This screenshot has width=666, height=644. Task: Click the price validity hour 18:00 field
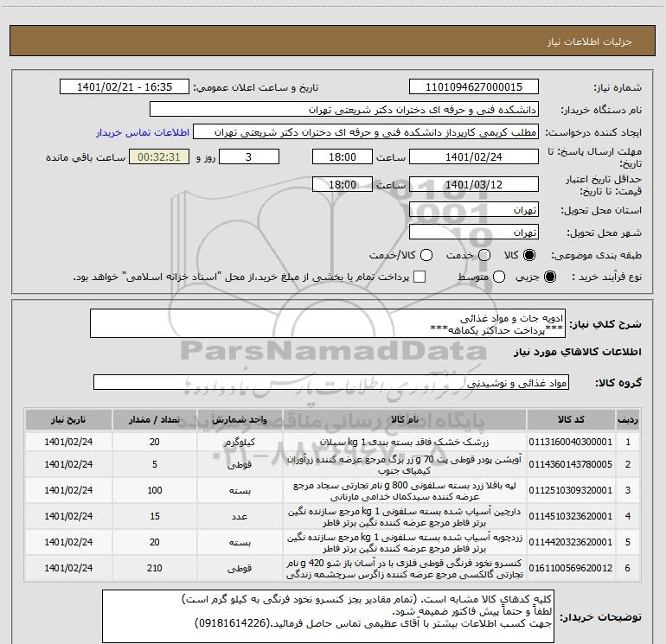[343, 184]
